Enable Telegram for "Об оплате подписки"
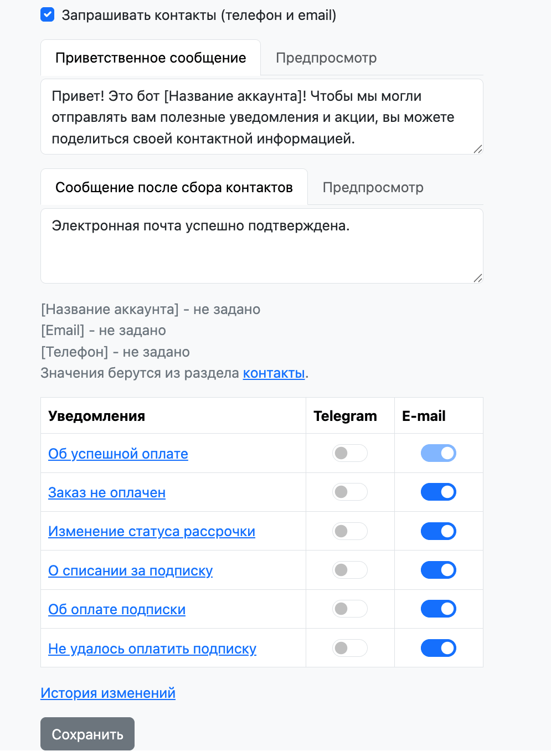Image resolution: width=551 pixels, height=756 pixels. (350, 609)
